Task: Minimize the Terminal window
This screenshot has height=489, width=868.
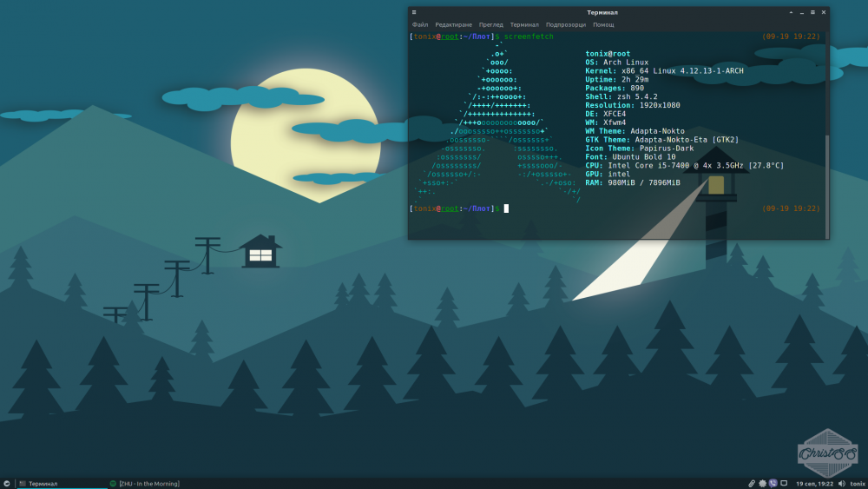Action: pyautogui.click(x=801, y=12)
